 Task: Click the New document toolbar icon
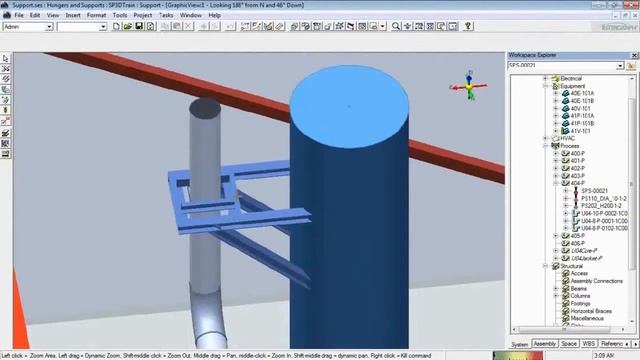(x=116, y=27)
